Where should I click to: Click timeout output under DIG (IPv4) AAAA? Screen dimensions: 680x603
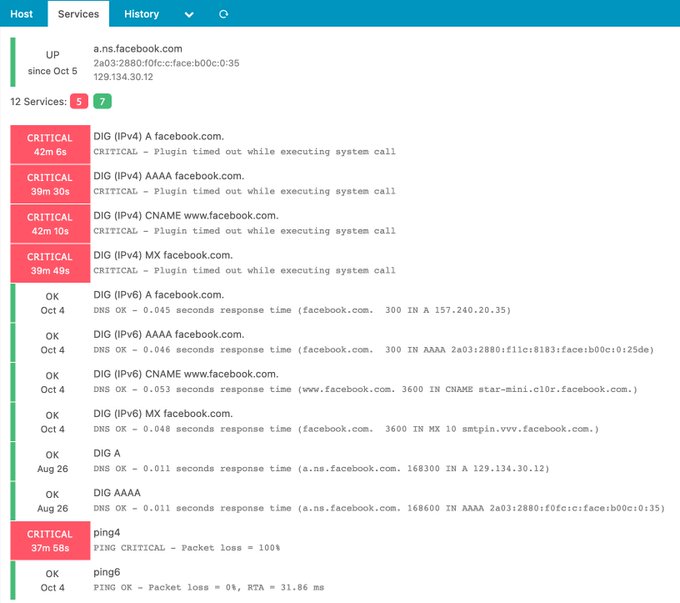(245, 191)
